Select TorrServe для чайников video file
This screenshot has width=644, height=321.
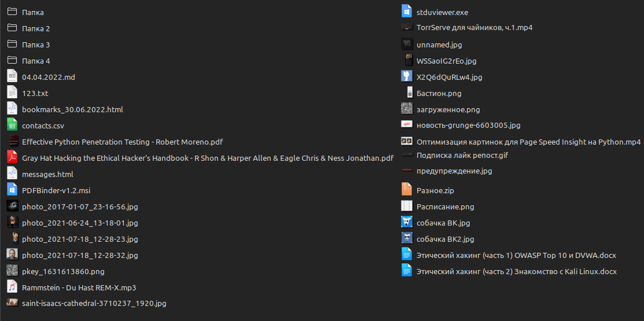coord(474,28)
